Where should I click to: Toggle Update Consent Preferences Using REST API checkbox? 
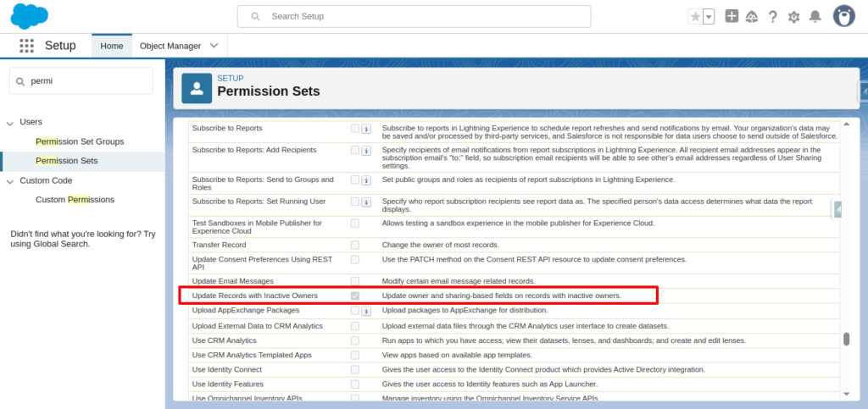tap(355, 259)
